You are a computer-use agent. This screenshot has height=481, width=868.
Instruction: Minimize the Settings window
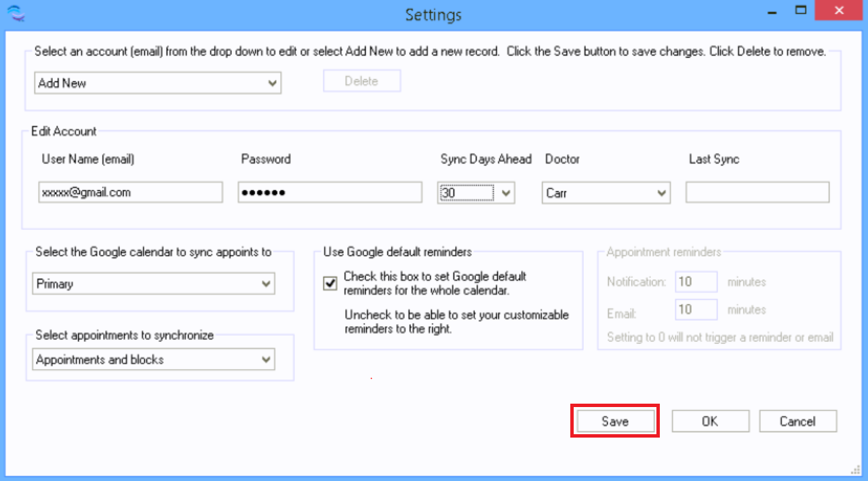772,12
